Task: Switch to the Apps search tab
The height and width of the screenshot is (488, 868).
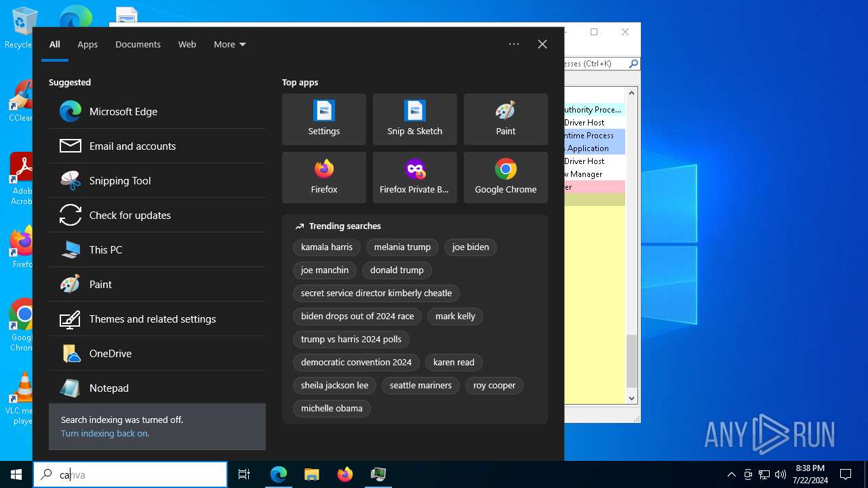Action: click(87, 44)
